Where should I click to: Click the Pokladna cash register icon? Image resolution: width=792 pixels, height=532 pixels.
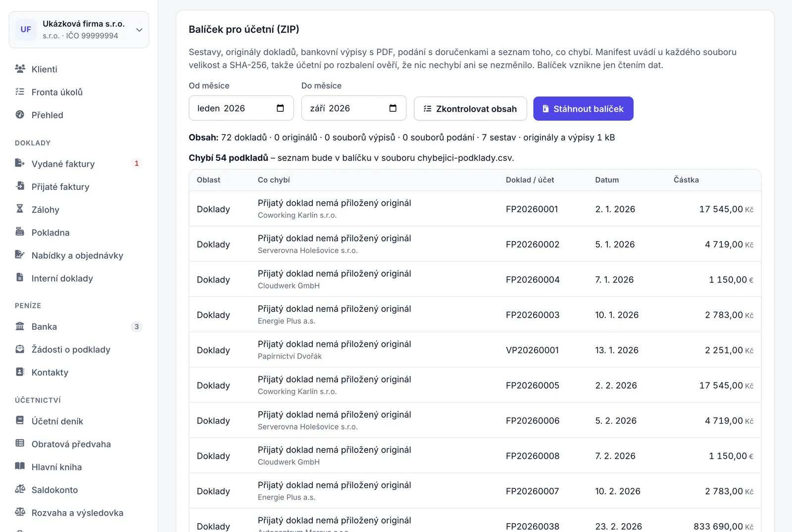pyautogui.click(x=20, y=231)
